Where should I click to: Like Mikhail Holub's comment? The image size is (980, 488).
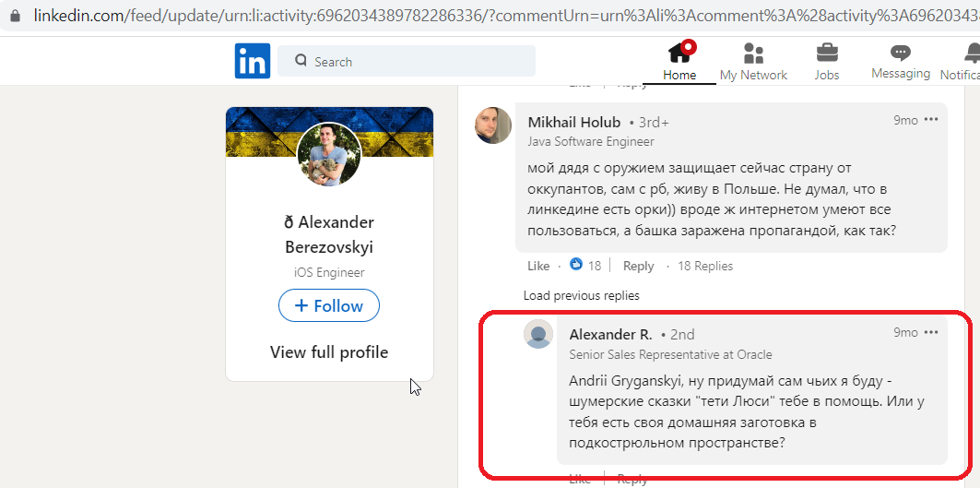tap(538, 266)
